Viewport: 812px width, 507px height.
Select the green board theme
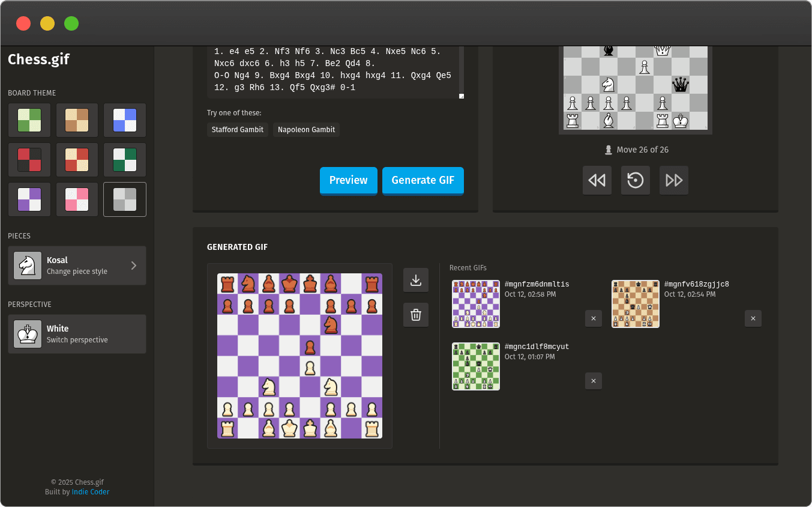(29, 120)
